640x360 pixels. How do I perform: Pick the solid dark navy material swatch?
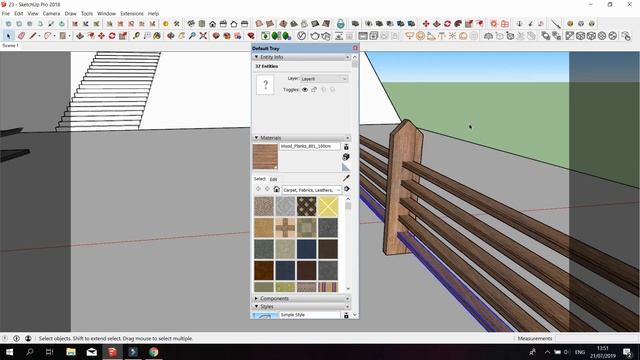click(307, 249)
